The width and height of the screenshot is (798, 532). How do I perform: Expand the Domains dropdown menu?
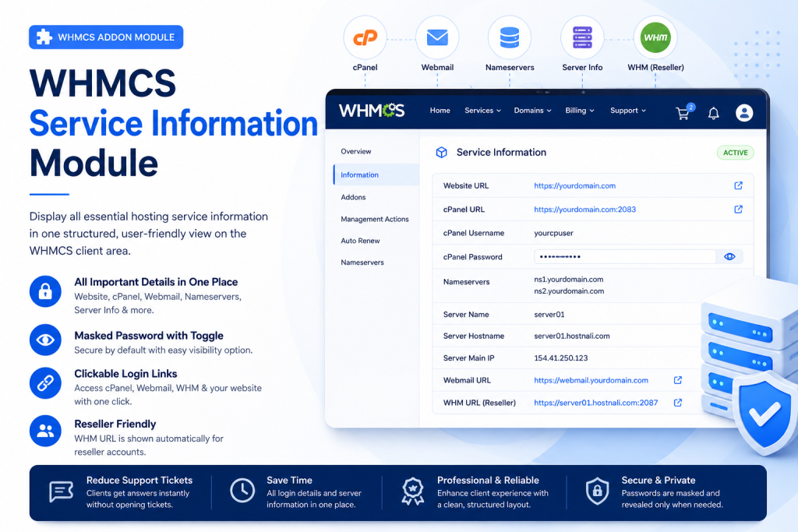point(532,111)
